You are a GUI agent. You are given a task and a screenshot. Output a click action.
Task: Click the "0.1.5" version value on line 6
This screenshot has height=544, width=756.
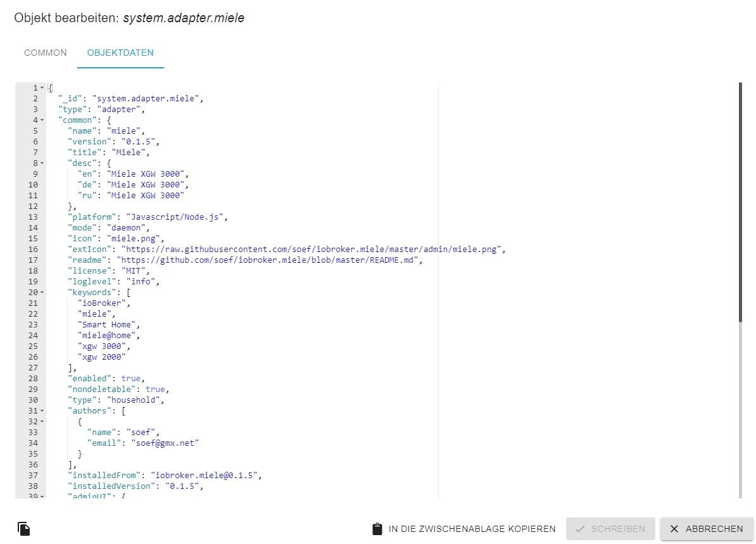coord(138,141)
